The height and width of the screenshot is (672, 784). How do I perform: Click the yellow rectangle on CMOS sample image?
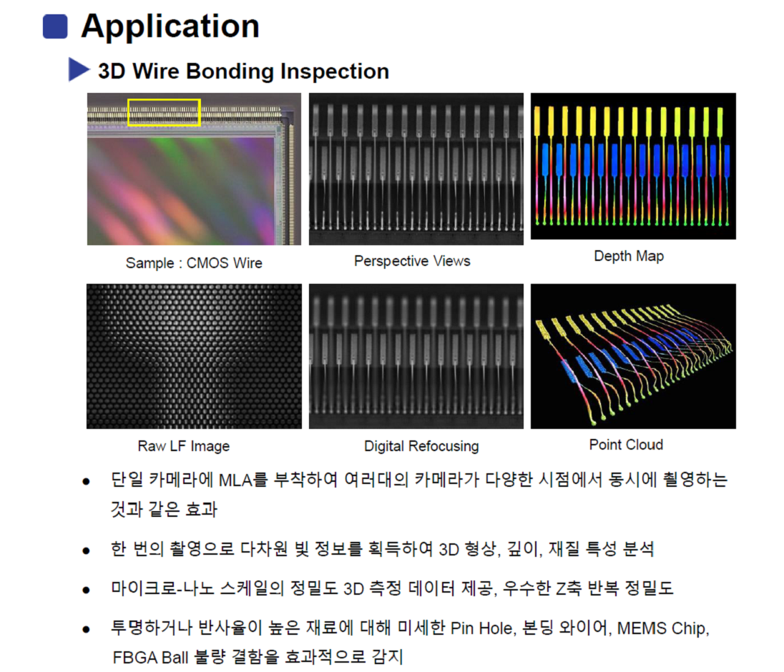[164, 113]
